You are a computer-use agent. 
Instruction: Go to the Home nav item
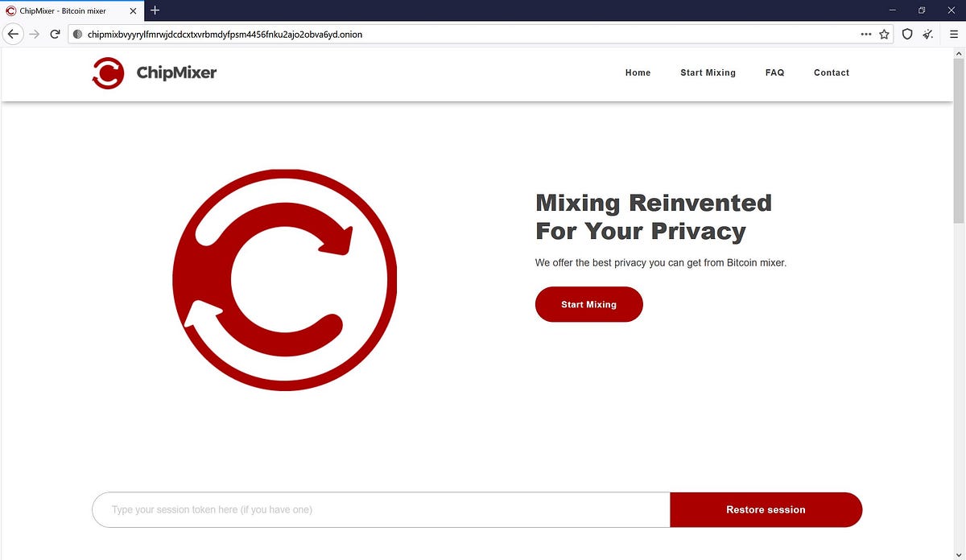pyautogui.click(x=638, y=72)
